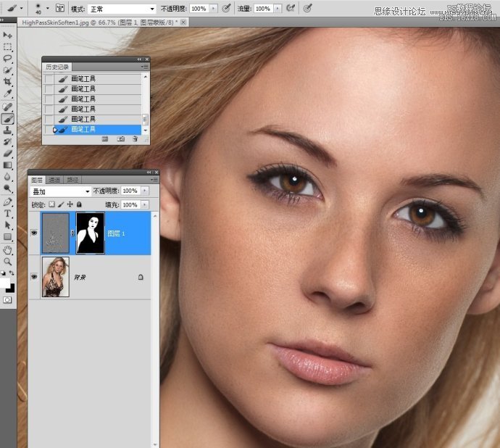Select the Lasso tool

[7, 59]
